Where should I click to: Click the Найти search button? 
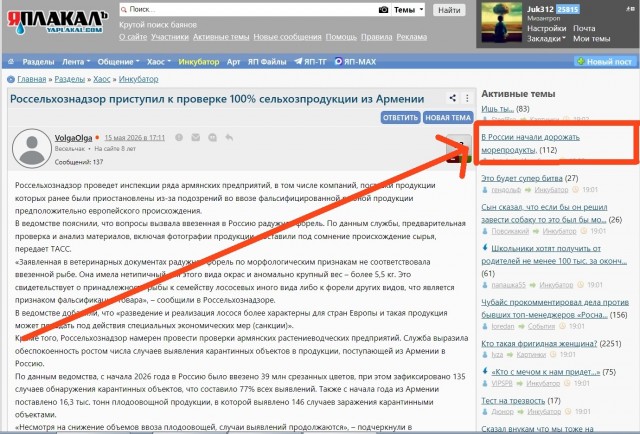pos(449,10)
